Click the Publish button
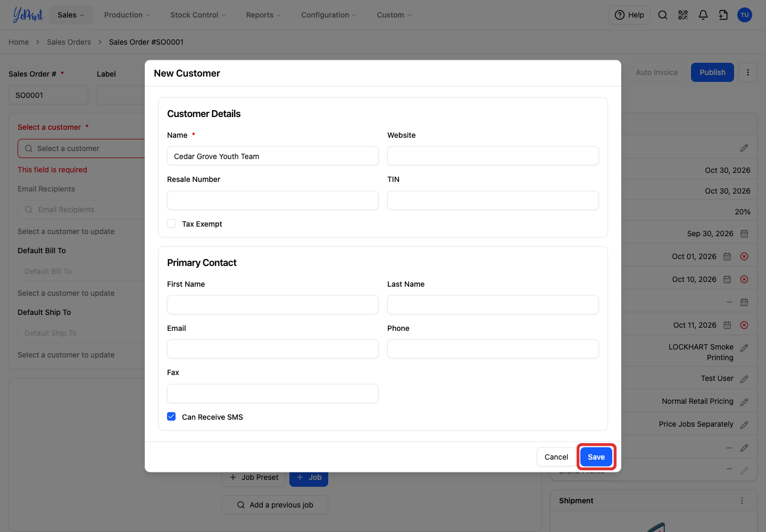The width and height of the screenshot is (766, 532). [x=712, y=72]
